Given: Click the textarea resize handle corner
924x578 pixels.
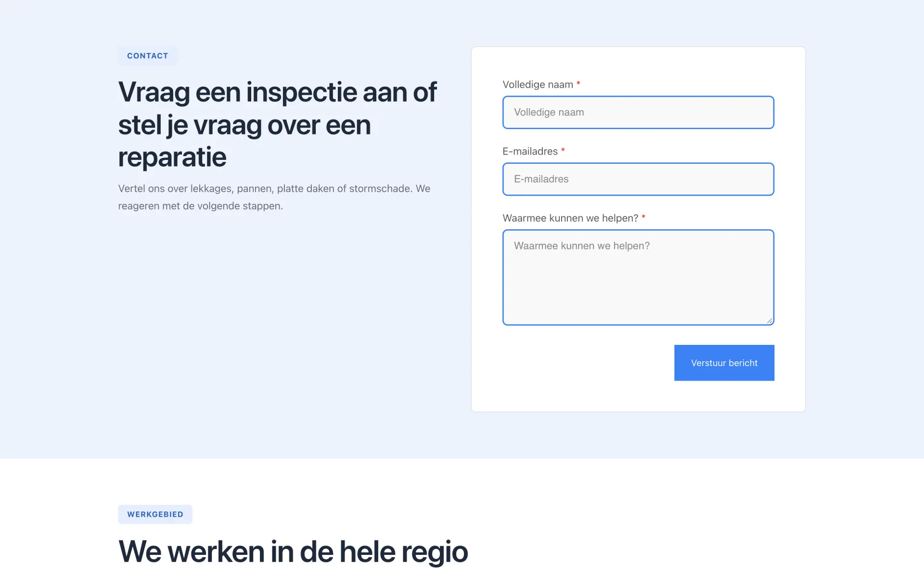Looking at the screenshot, I should (x=770, y=321).
